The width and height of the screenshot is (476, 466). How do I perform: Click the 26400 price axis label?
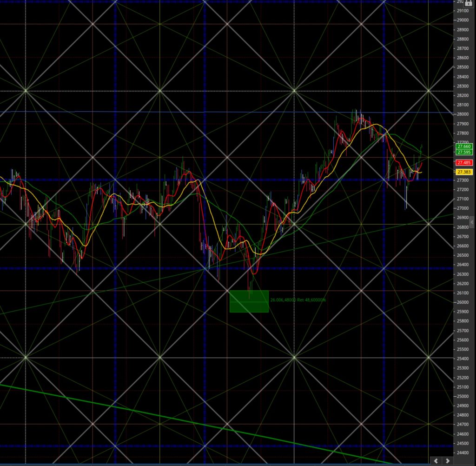tap(463, 265)
